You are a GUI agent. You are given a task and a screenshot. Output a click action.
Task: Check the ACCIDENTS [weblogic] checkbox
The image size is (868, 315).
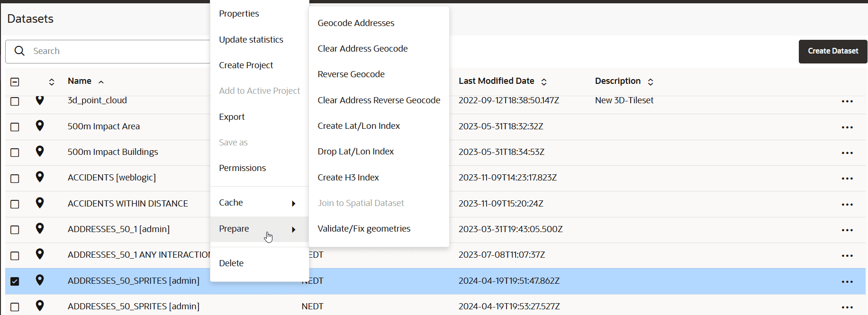[15, 179]
